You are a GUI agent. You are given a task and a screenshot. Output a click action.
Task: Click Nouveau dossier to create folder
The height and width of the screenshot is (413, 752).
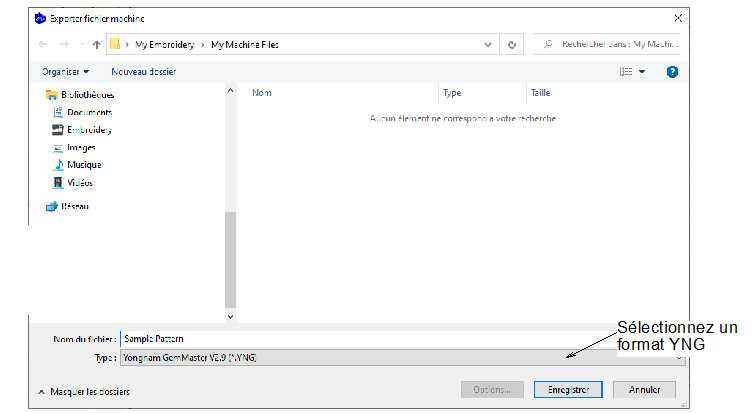coord(143,72)
